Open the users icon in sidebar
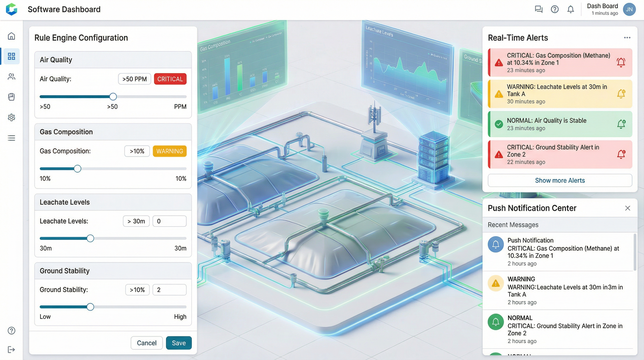Viewport: 644px width, 360px height. click(11, 77)
